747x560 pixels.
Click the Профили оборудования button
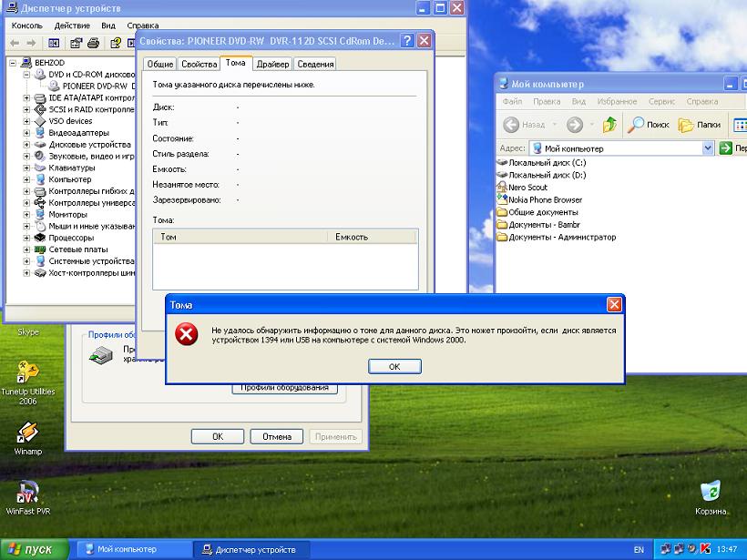click(284, 388)
